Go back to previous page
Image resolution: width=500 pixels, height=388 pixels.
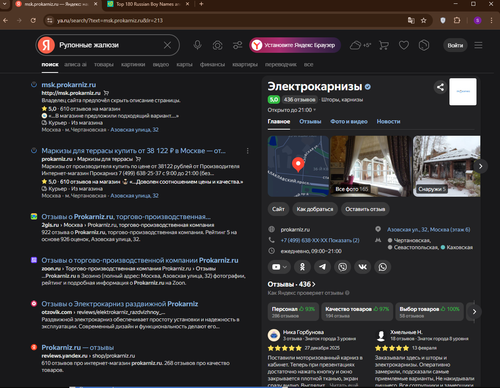coord(6,21)
